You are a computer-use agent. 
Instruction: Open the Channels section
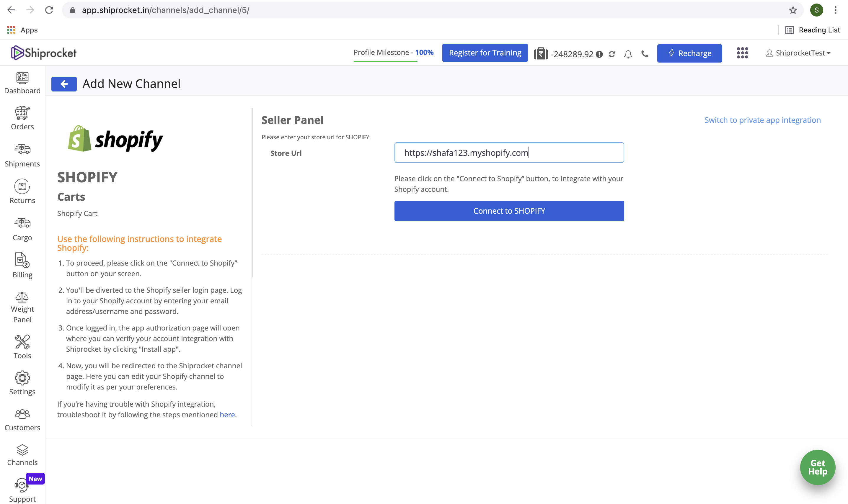(22, 452)
